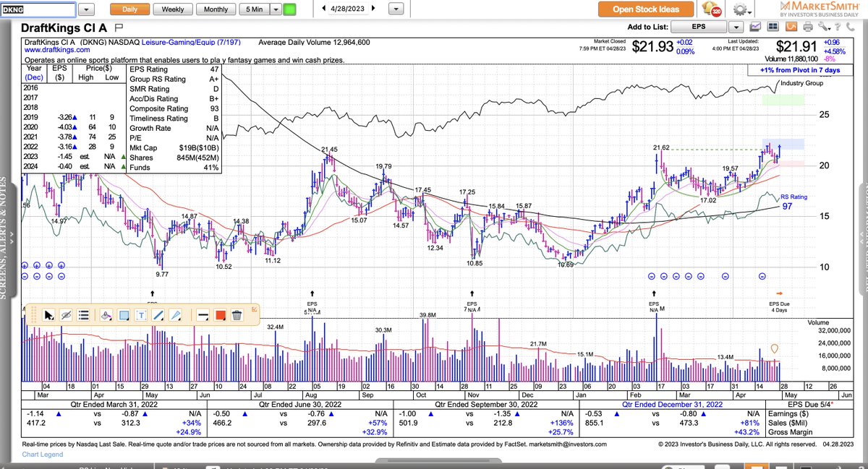Select the wedge/arrow shape tool
The width and height of the screenshot is (868, 469).
176,315
